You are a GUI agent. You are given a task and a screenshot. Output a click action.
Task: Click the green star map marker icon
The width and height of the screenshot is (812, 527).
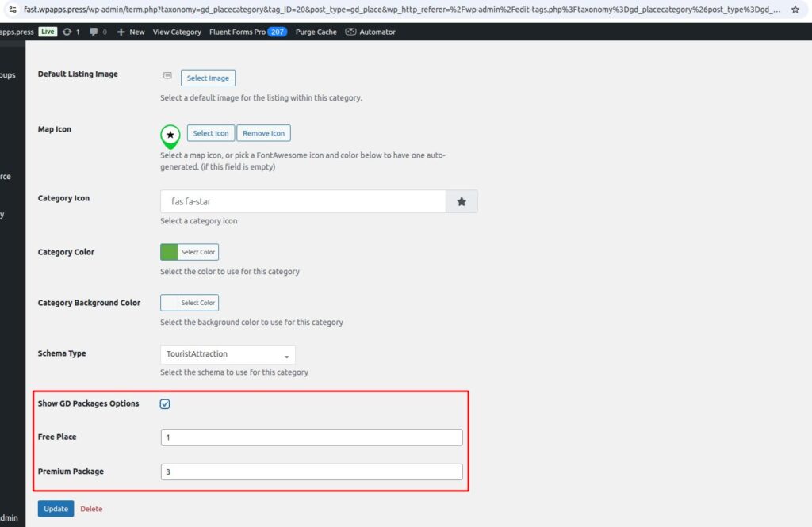170,136
